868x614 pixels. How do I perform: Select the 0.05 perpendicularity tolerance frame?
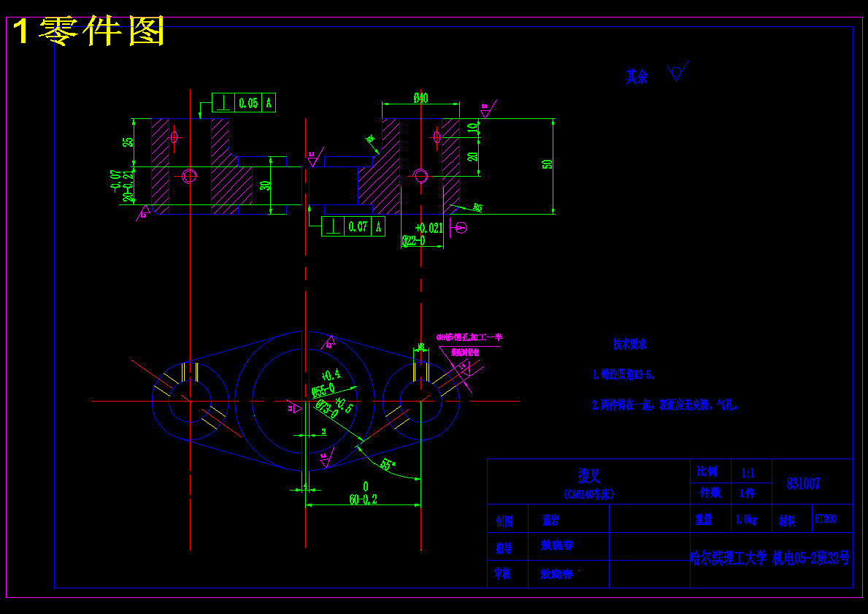244,102
